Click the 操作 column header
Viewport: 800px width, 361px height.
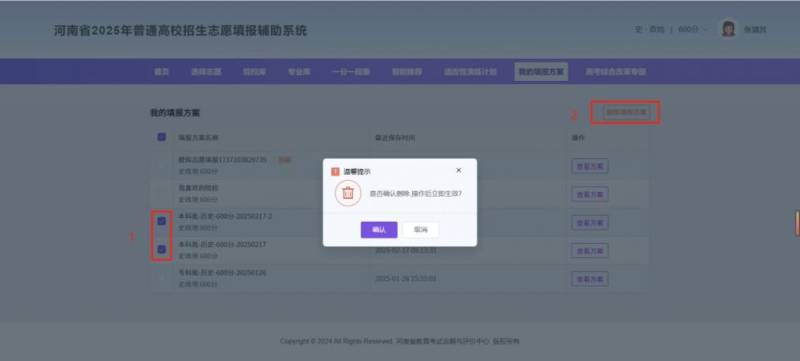tap(578, 138)
